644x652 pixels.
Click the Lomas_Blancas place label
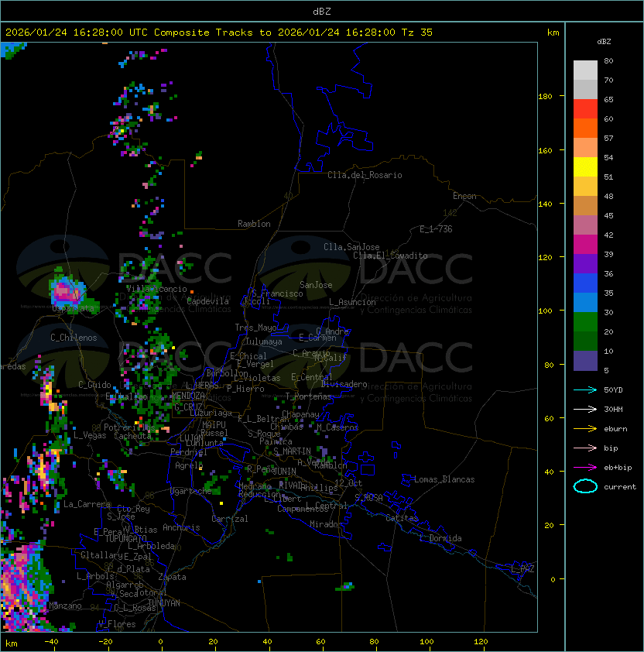(x=444, y=479)
